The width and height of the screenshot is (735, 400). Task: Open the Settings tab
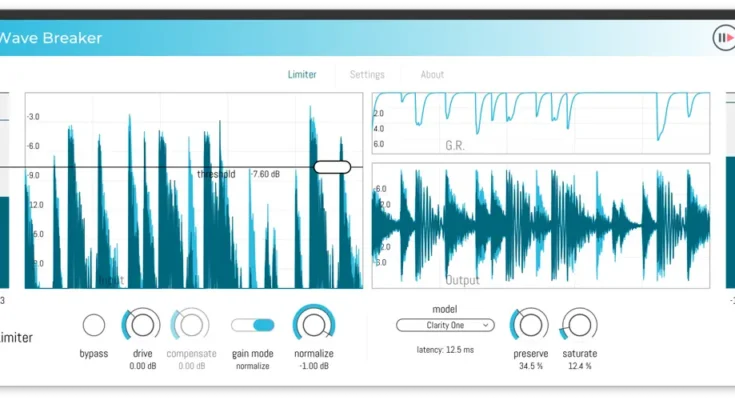click(367, 74)
